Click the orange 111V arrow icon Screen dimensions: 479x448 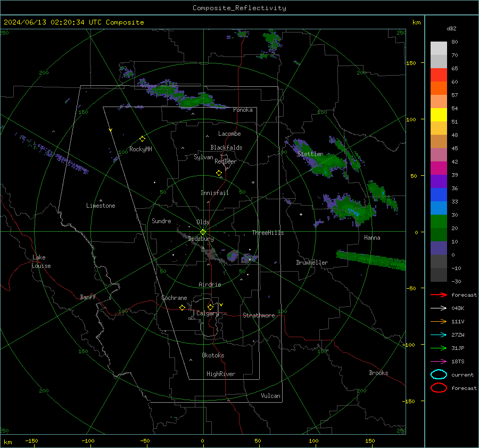(439, 321)
